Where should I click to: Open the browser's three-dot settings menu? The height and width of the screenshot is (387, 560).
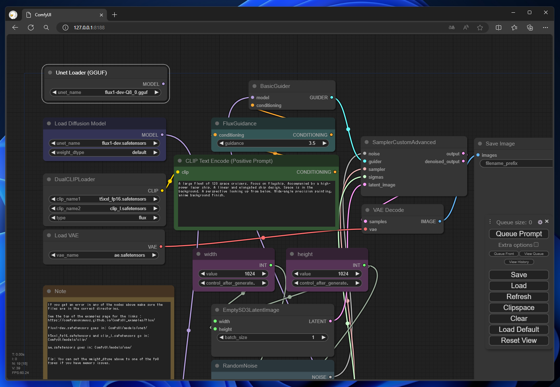point(545,27)
